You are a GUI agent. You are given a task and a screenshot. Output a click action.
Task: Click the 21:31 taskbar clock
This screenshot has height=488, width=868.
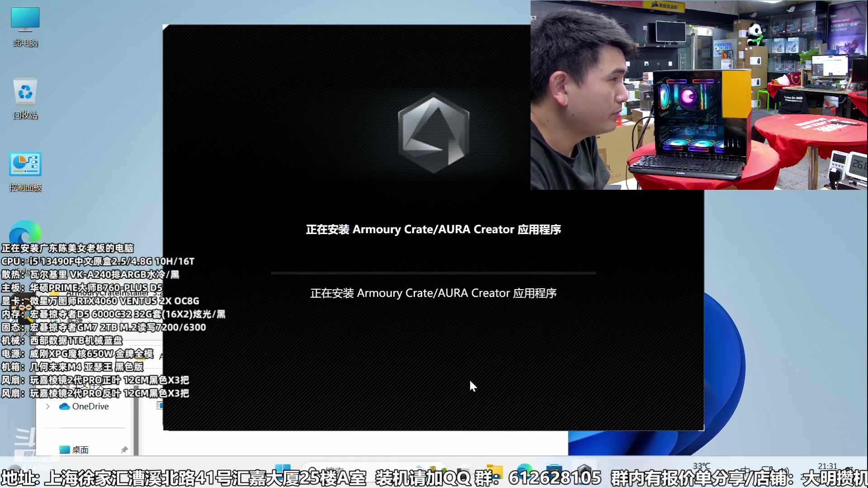[827, 466]
